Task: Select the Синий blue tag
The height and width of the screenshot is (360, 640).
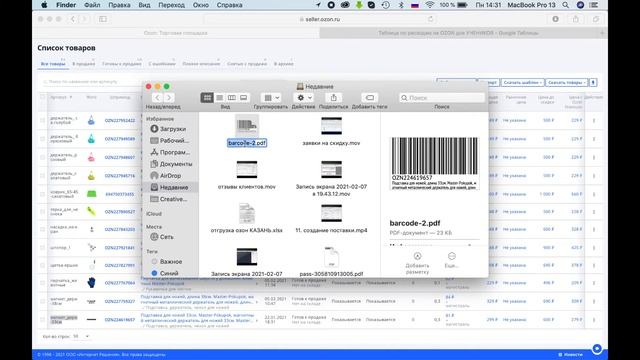Action: tap(165, 273)
